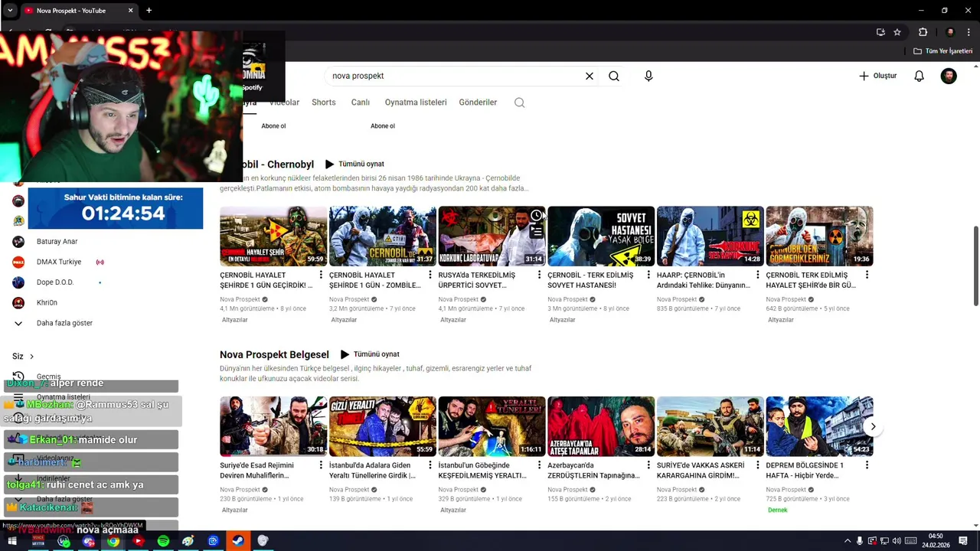Open options for ÇERNOBİL TERK EDİLMİŞ SOVYET HASTANESİ
Image resolution: width=980 pixels, height=551 pixels.
coord(648,275)
